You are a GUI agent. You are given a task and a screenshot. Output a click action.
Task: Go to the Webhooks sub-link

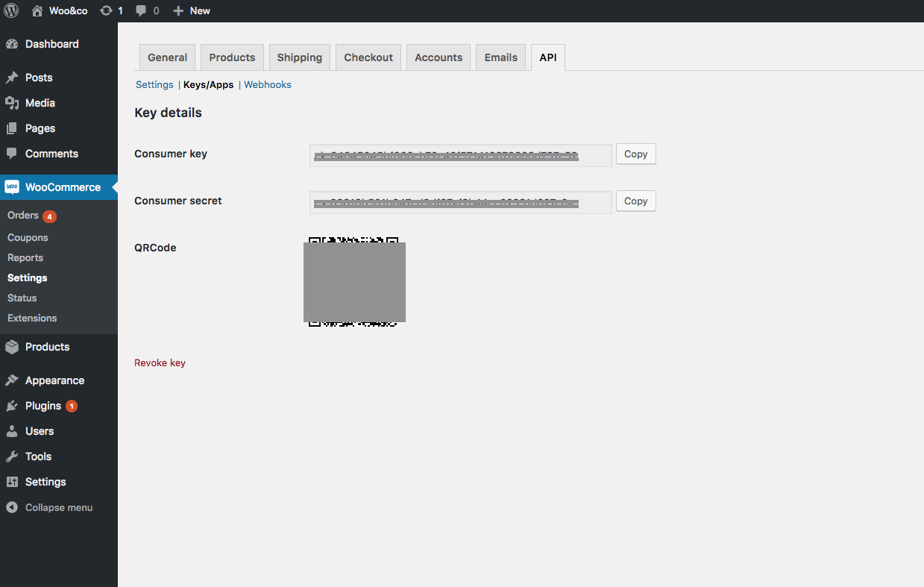click(268, 85)
